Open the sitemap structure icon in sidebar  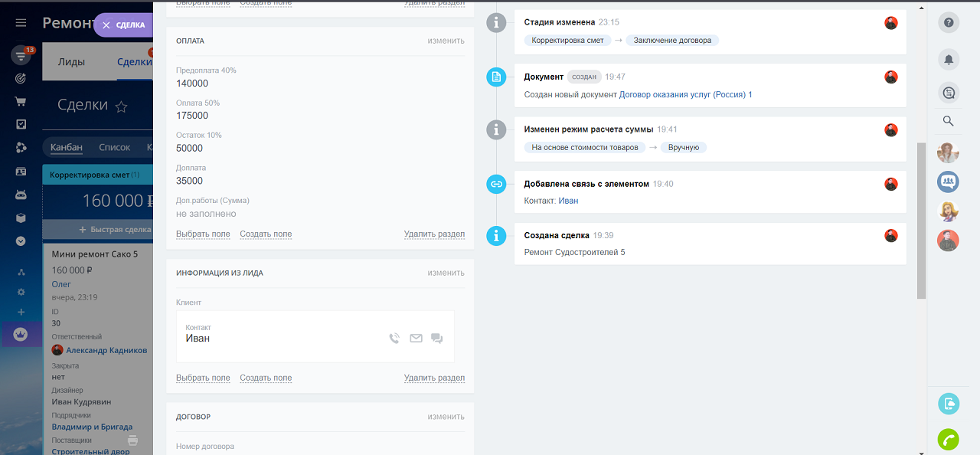(x=21, y=272)
